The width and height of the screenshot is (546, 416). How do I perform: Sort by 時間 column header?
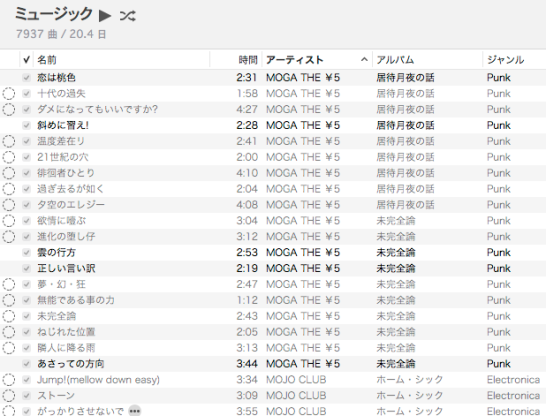[248, 60]
